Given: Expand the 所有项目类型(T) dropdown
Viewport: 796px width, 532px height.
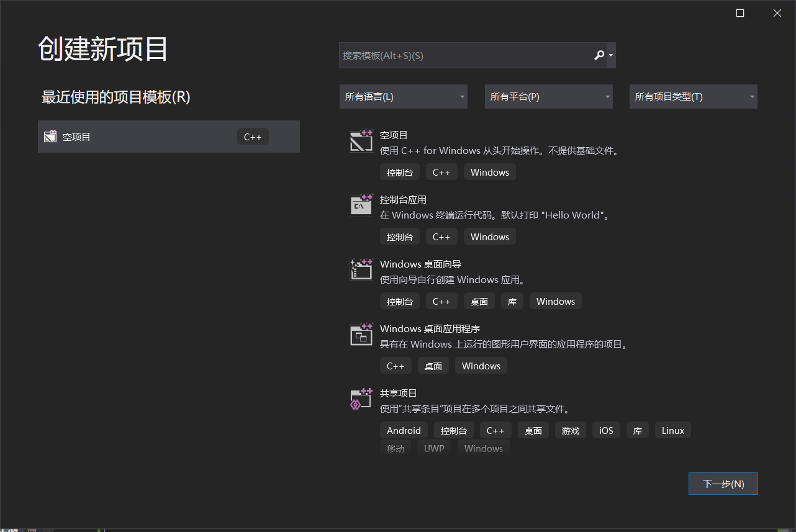Looking at the screenshot, I should click(693, 96).
